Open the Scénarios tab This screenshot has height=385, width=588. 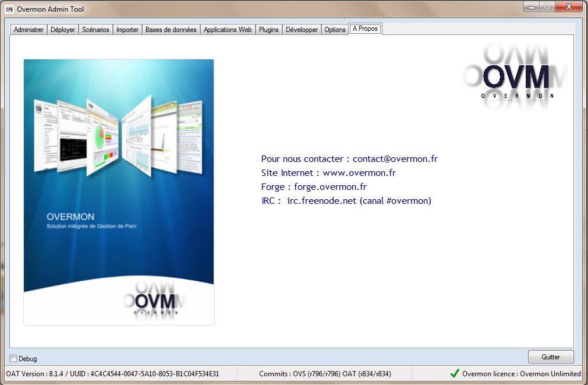(95, 30)
